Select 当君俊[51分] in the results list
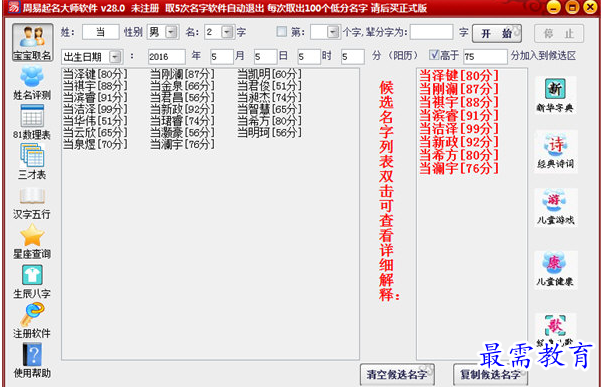The image size is (601, 387). click(x=269, y=86)
